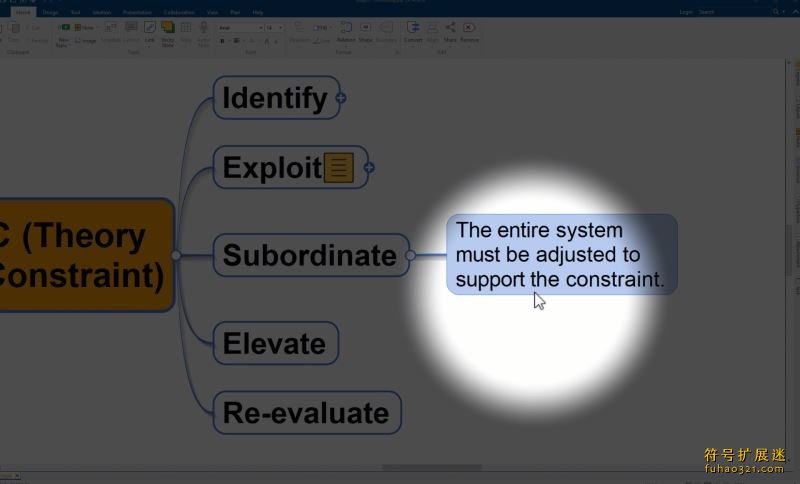Open the Help ribbon tab
Image resolution: width=800 pixels, height=484 pixels.
[258, 12]
